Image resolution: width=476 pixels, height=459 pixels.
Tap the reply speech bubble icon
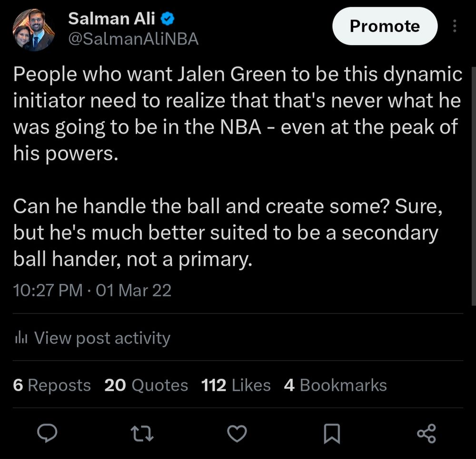click(47, 433)
